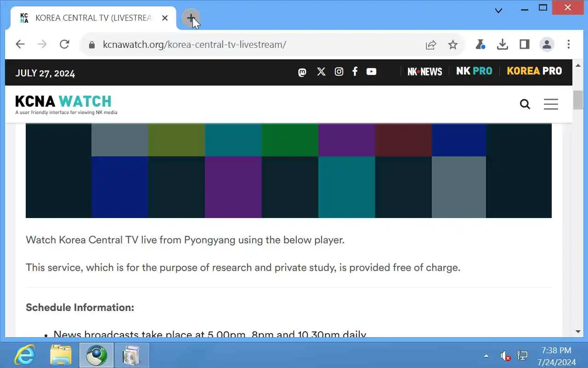Reload the current page
The width and height of the screenshot is (588, 368).
[x=64, y=44]
